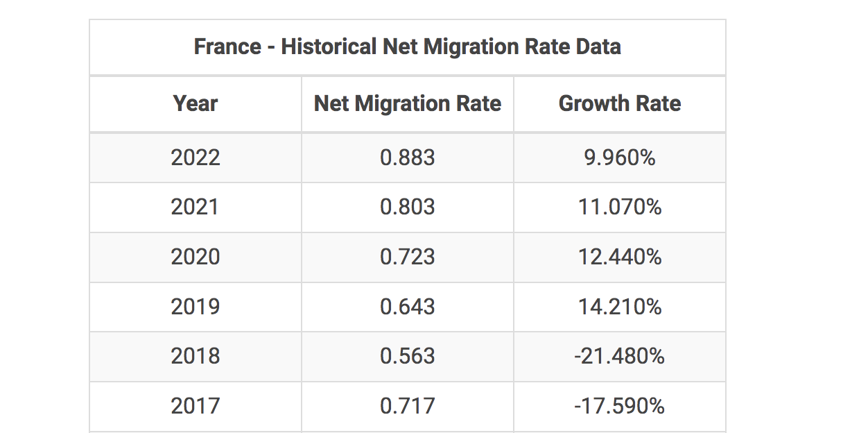Viewport: 868px width, 433px height.
Task: Click the 11.070% growth rate cell
Action: [620, 207]
